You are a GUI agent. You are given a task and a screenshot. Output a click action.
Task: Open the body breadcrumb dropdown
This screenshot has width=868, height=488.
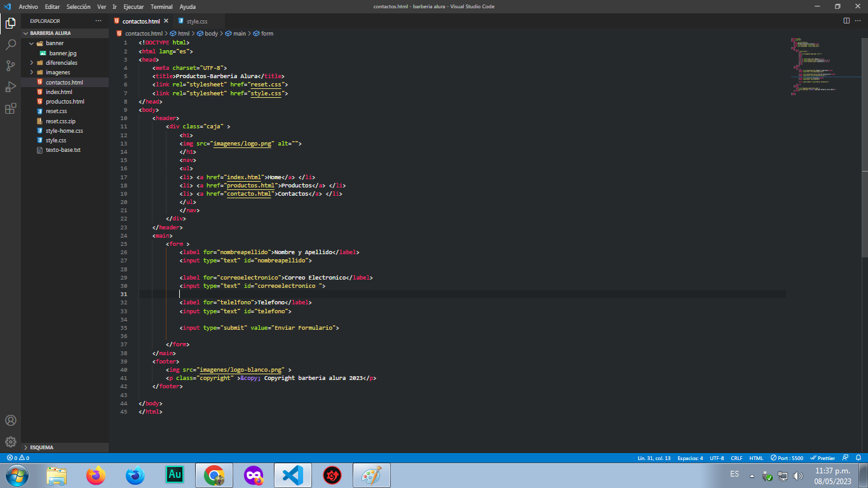point(207,33)
